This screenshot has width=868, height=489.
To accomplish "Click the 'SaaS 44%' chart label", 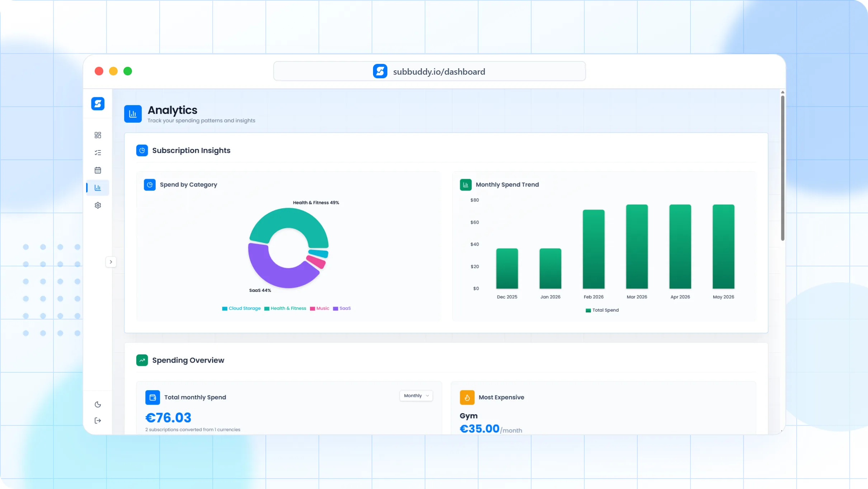I will pyautogui.click(x=260, y=290).
